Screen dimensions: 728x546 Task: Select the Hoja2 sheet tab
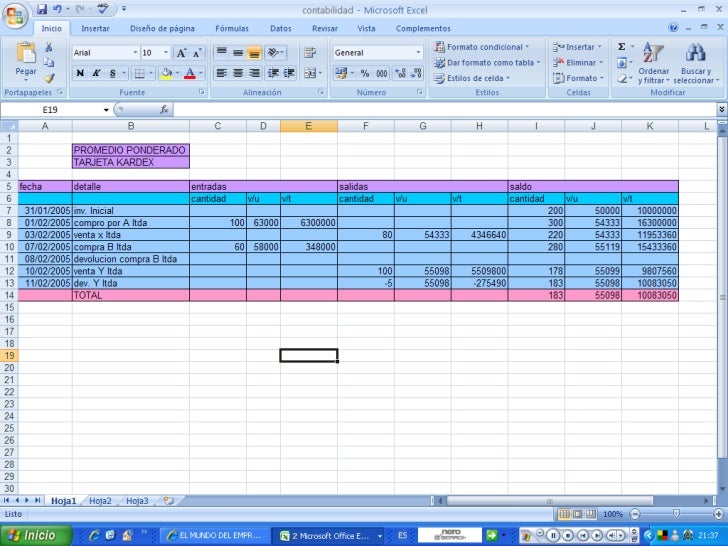[100, 501]
